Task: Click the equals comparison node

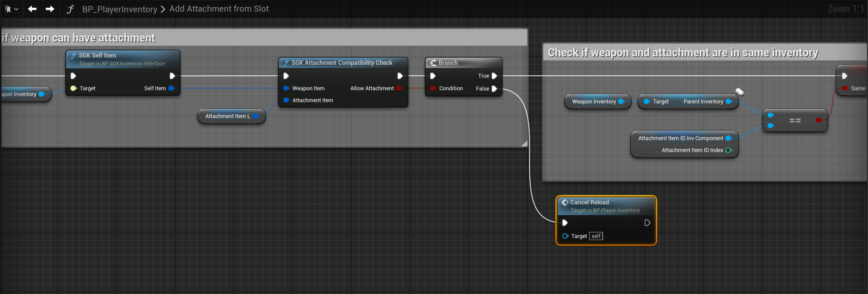Action: pos(795,120)
